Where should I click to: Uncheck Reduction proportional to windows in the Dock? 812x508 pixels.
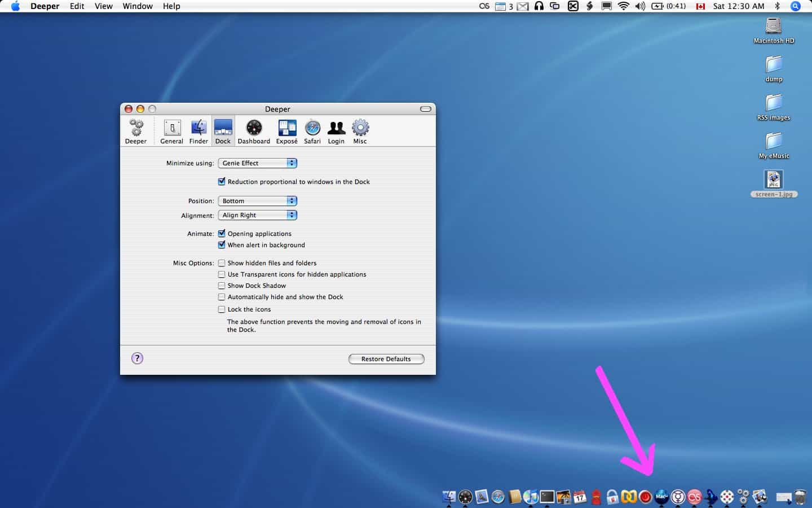pyautogui.click(x=222, y=181)
